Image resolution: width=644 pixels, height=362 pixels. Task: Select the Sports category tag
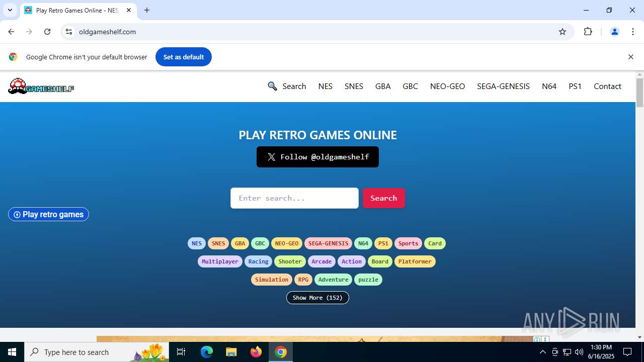pyautogui.click(x=408, y=243)
